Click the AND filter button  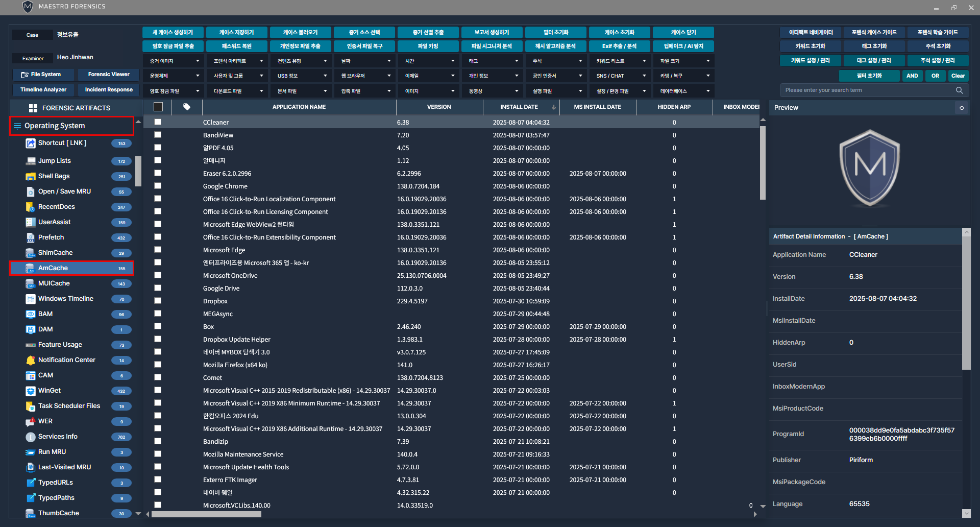pos(912,76)
